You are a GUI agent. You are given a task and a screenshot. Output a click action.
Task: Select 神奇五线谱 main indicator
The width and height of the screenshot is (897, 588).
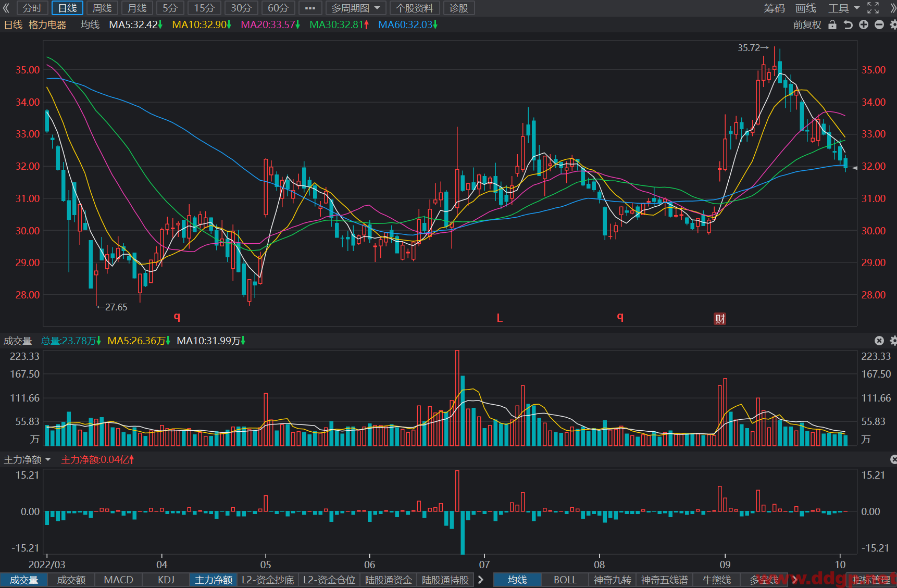click(665, 580)
